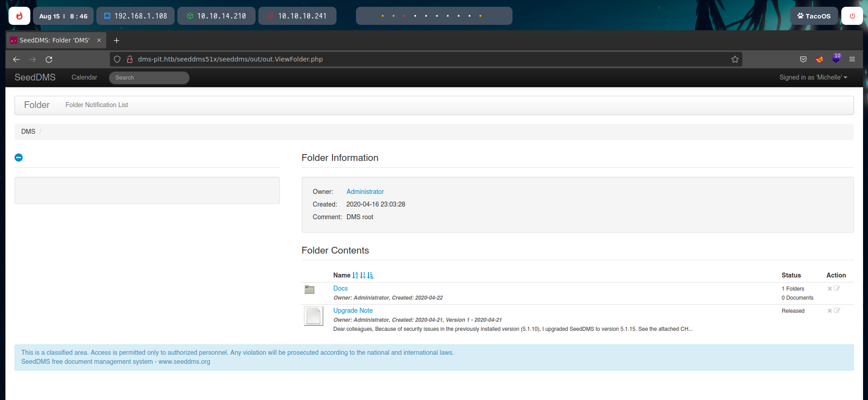Click the Upgrade Note document thumbnail
The height and width of the screenshot is (400, 868).
coord(313,316)
